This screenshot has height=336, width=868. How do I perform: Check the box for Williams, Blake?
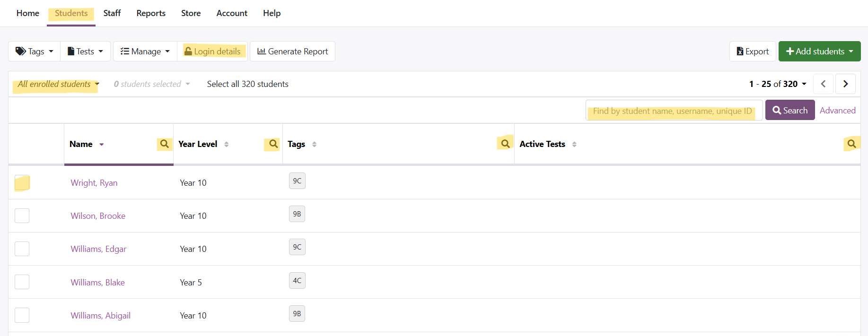point(22,282)
